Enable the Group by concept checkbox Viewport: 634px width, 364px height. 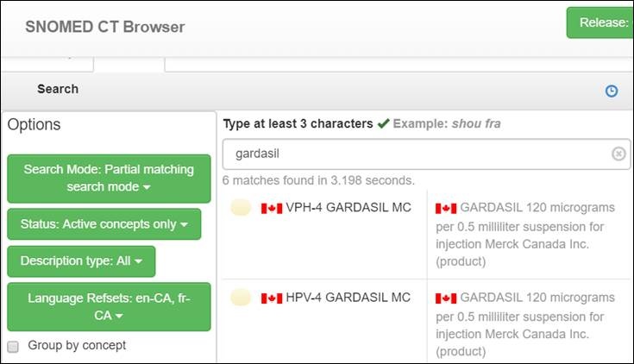13,347
